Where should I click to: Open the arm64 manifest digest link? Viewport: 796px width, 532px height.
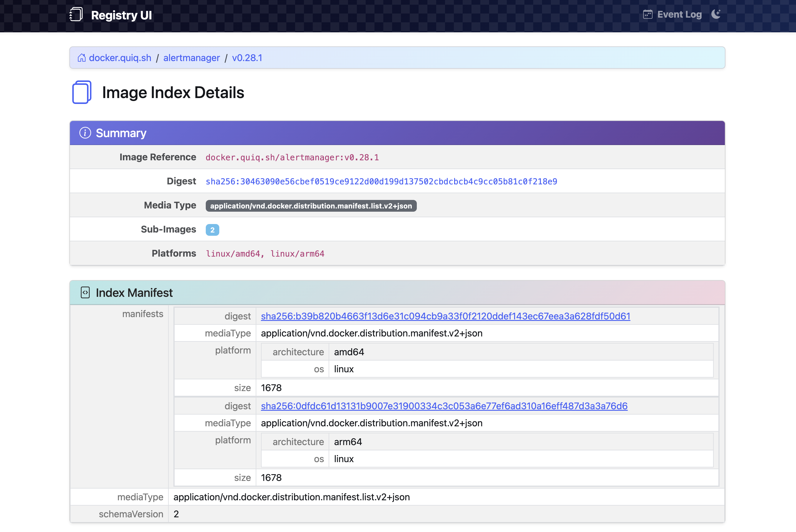click(444, 406)
